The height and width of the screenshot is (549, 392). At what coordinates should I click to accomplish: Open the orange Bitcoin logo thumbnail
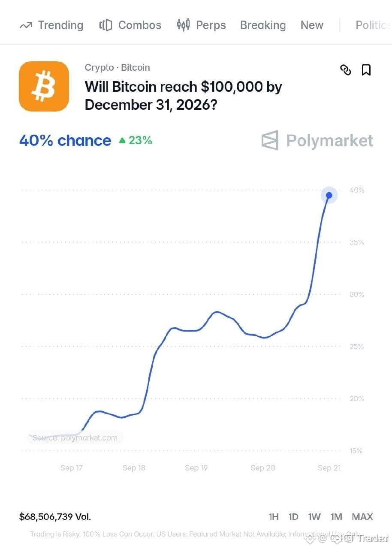pyautogui.click(x=44, y=86)
